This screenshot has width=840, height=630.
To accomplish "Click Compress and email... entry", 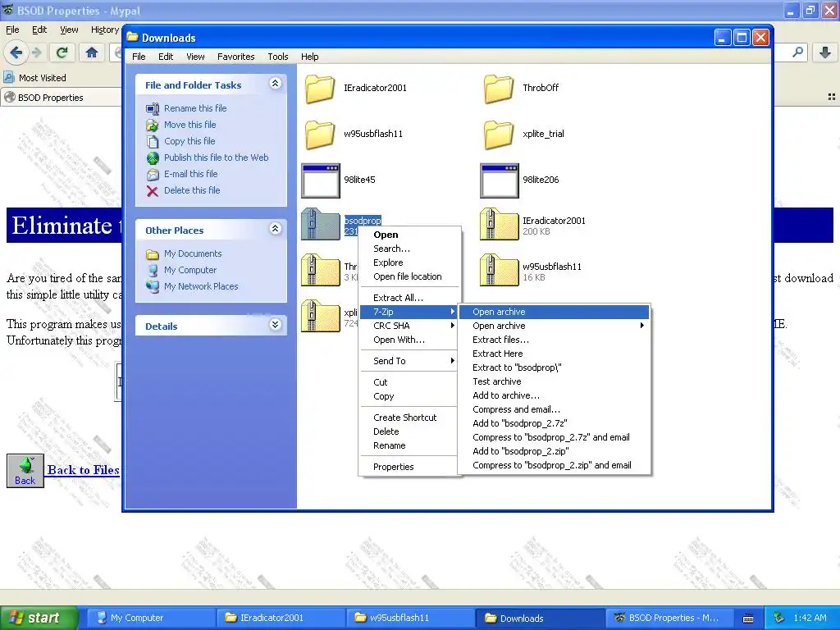I will point(555,409).
